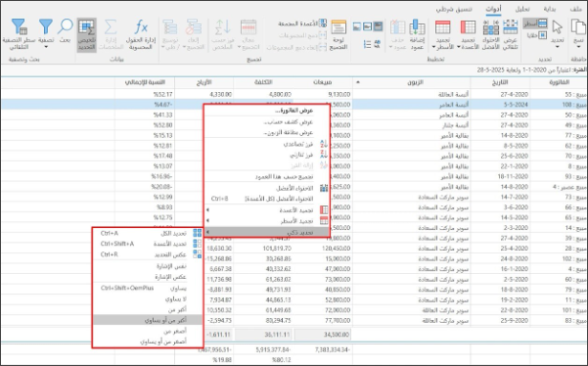Image resolution: width=588 pixels, height=366 pixels.
Task: Expand the تحديد ذكي submenu entry
Action: [267, 232]
